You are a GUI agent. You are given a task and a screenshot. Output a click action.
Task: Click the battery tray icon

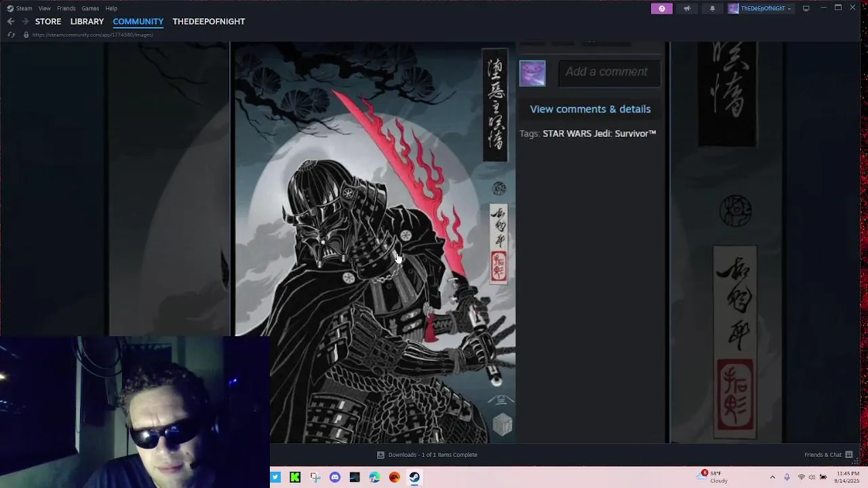tap(823, 477)
